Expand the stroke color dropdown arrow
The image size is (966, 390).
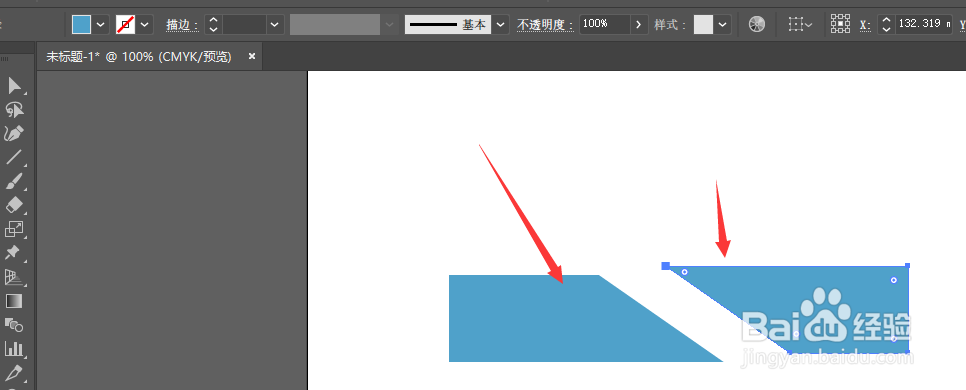tap(145, 25)
